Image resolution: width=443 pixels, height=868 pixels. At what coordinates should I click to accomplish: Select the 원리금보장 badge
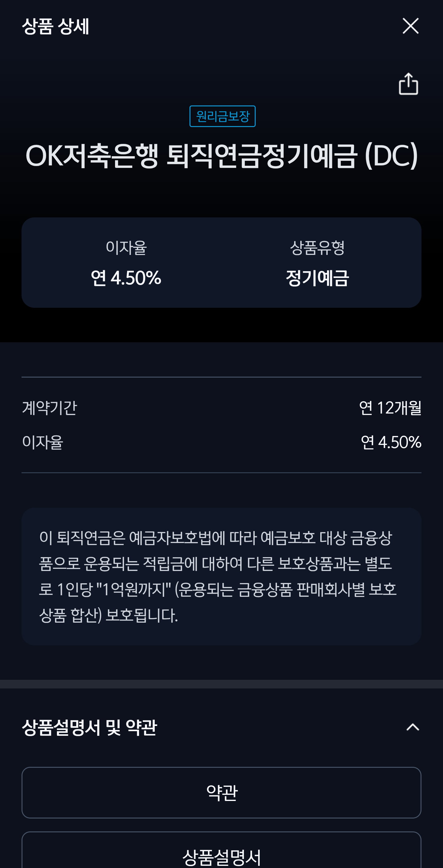222,116
